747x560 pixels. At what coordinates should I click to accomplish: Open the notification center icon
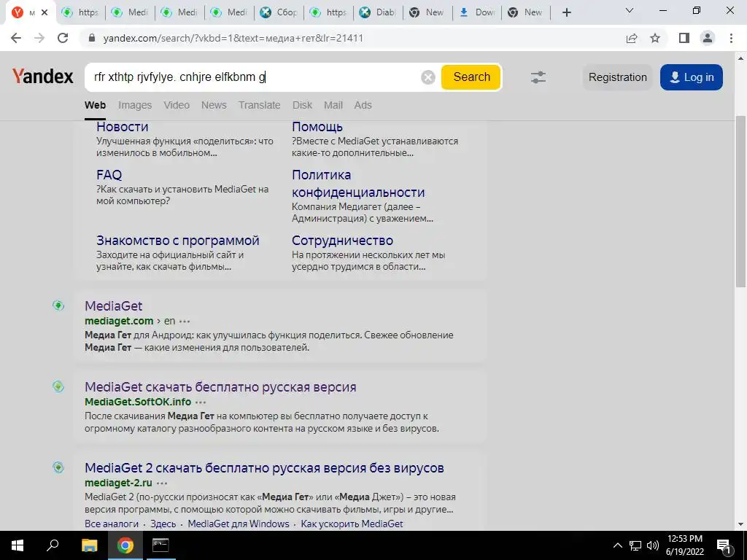pos(724,546)
